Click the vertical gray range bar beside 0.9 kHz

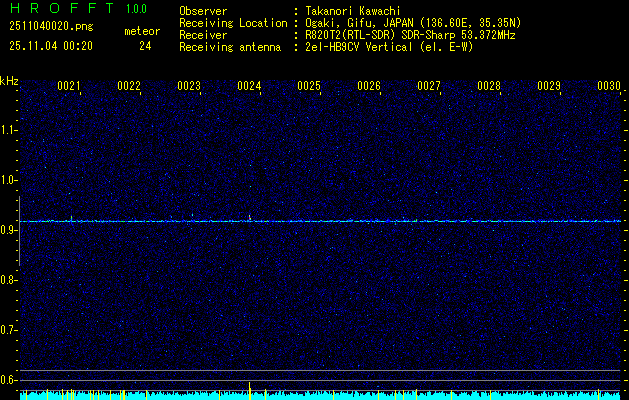(x=19, y=231)
